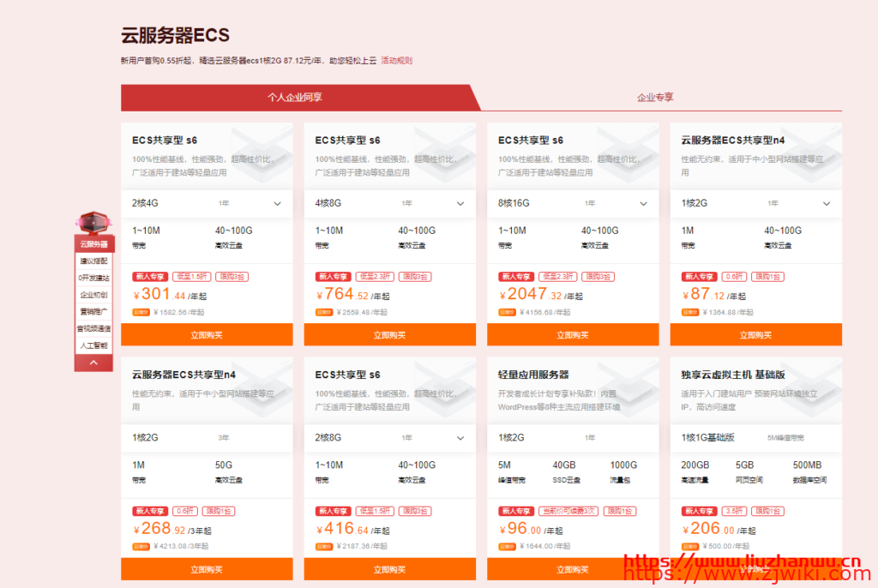The width and height of the screenshot is (878, 588).
Task: Click the 限购1台 tag on the ¥87.12 card
Action: (767, 277)
